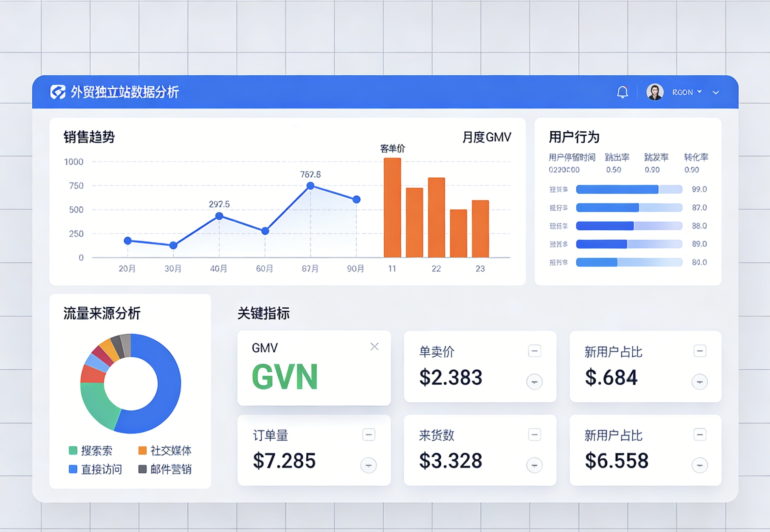Open the RGON account dropdown
Image resolution: width=770 pixels, height=532 pixels.
pyautogui.click(x=687, y=92)
